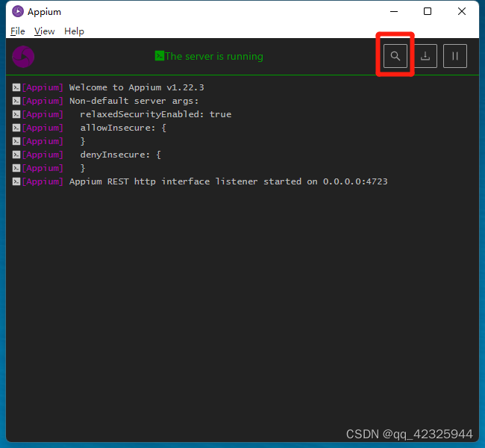This screenshot has height=448, width=485.
Task: Open the File menu
Action: coord(18,31)
